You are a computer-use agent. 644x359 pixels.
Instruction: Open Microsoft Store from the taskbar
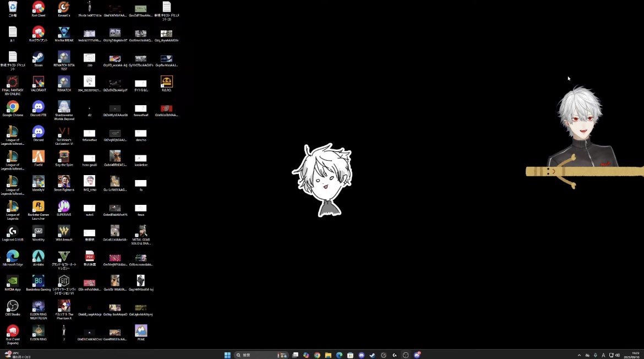coord(350,355)
